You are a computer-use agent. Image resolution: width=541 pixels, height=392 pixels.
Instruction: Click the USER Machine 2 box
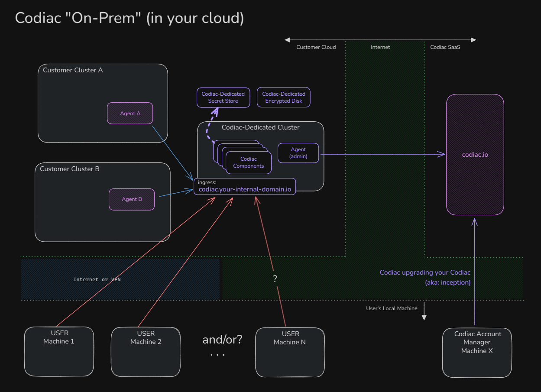(x=146, y=351)
